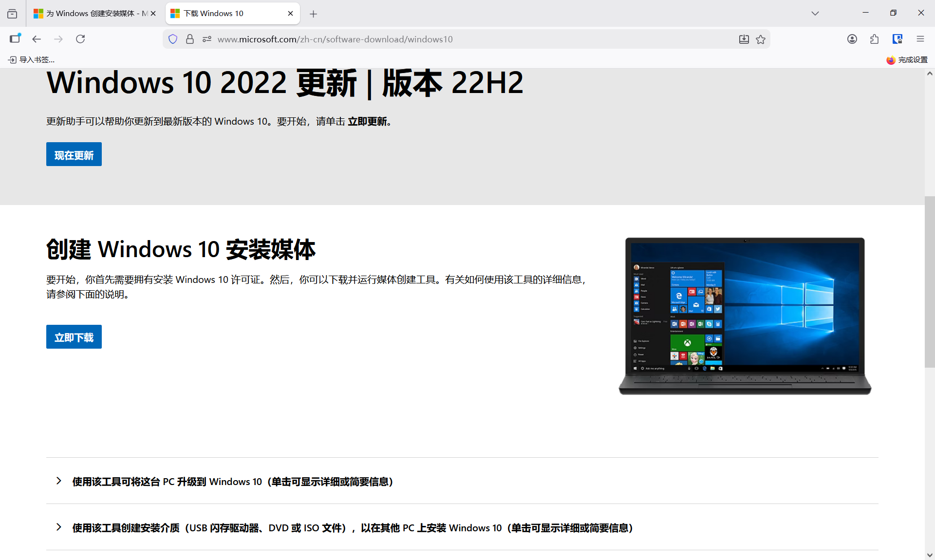Click the scrollbar down arrow
This screenshot has width=935, height=560.
930,555
